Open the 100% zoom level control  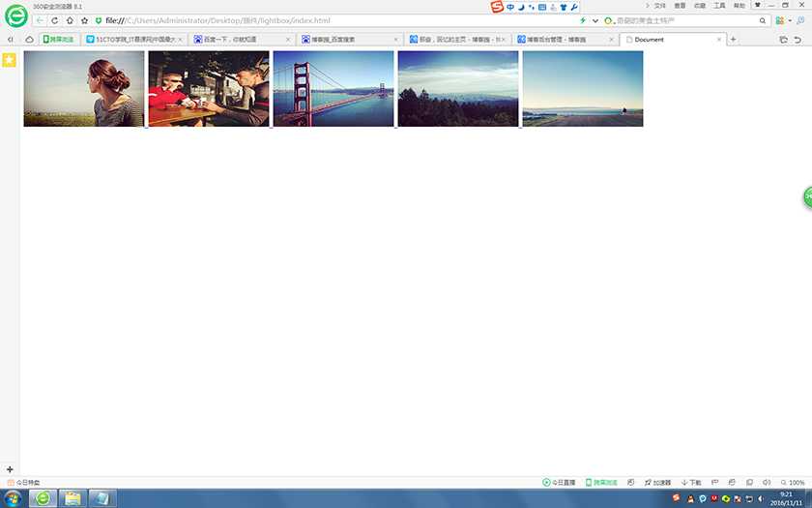(793, 482)
